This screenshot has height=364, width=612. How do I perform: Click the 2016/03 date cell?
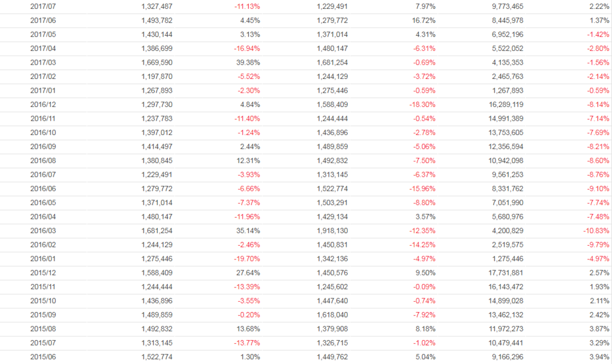[x=42, y=231]
